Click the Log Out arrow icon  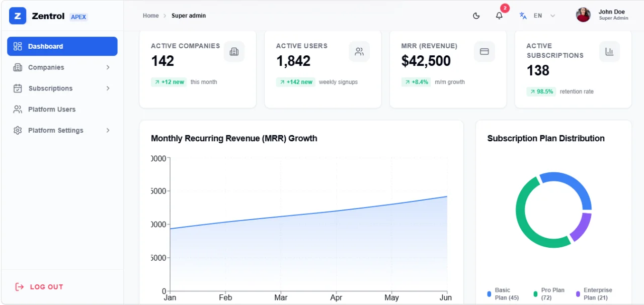click(x=20, y=287)
